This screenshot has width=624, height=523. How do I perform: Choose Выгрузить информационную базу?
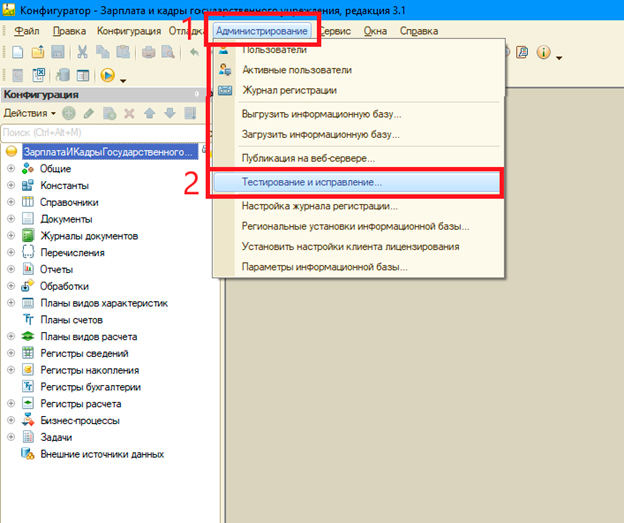[358, 114]
